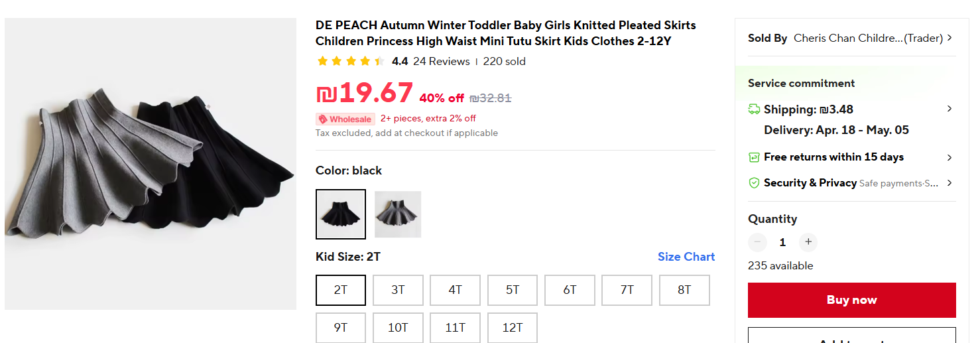
Task: Open the 24 Reviews link
Action: coord(441,62)
